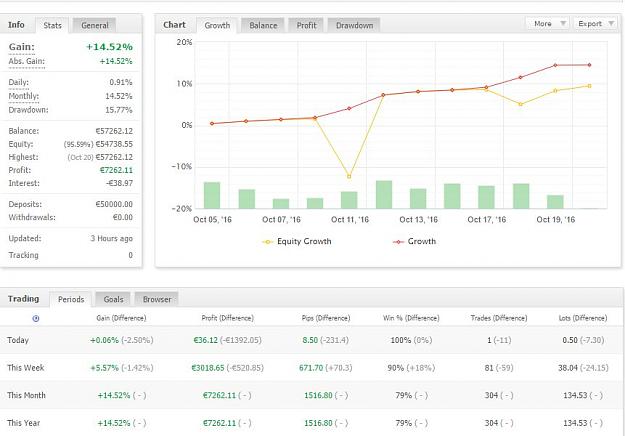This screenshot has height=436, width=625.
Task: Open the More dropdown menu
Action: [548, 24]
